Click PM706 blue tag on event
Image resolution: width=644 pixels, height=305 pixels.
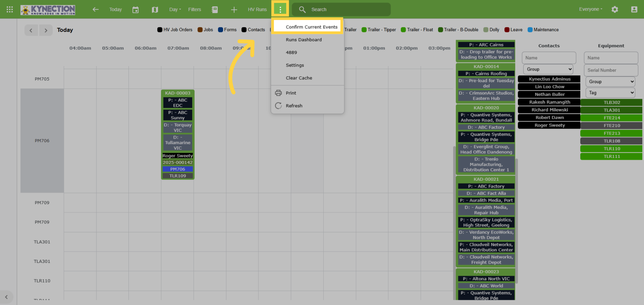[x=178, y=169]
